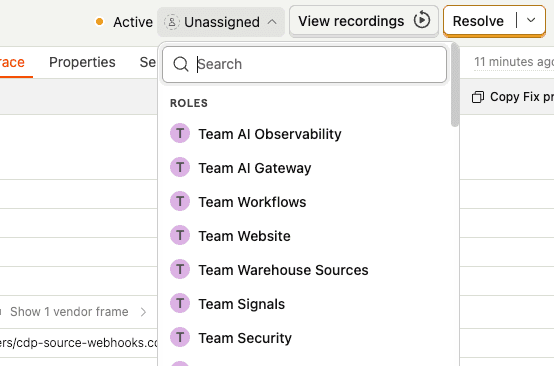Click Team Security avatar icon
Viewport: 554px width, 366px height.
point(180,337)
